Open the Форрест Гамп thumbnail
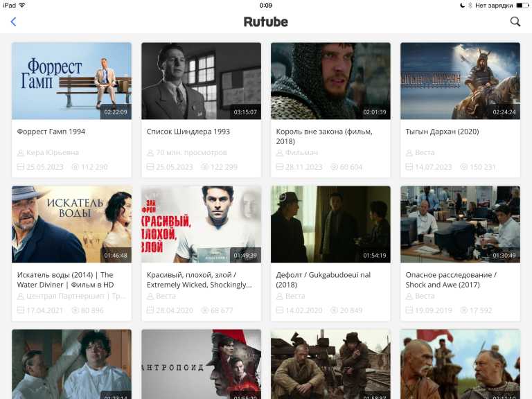 pos(71,81)
